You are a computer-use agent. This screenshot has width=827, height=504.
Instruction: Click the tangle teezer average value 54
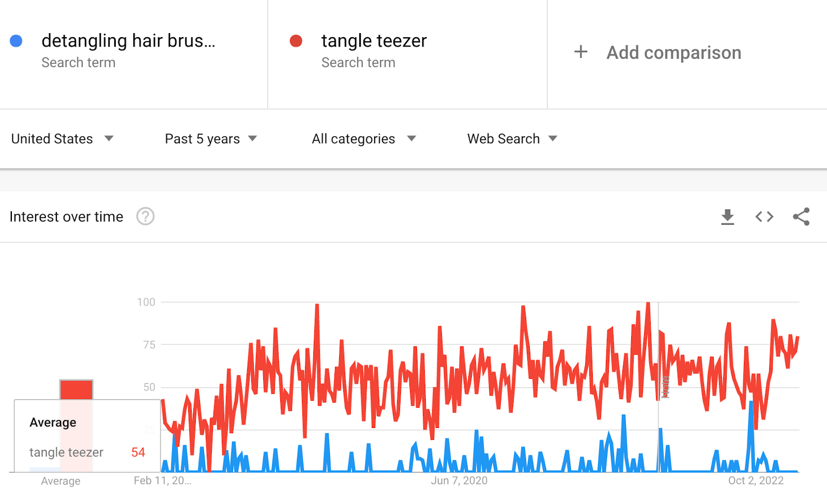pos(137,452)
